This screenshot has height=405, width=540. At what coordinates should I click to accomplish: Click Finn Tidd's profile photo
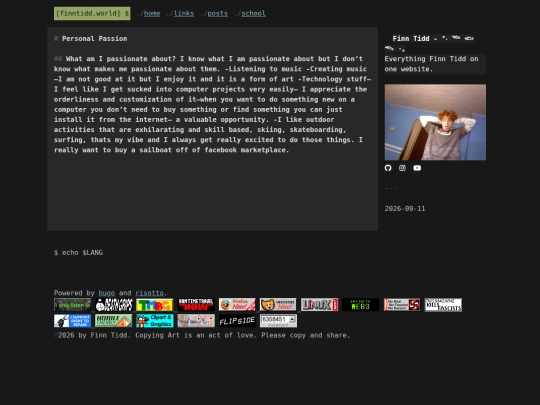(435, 122)
